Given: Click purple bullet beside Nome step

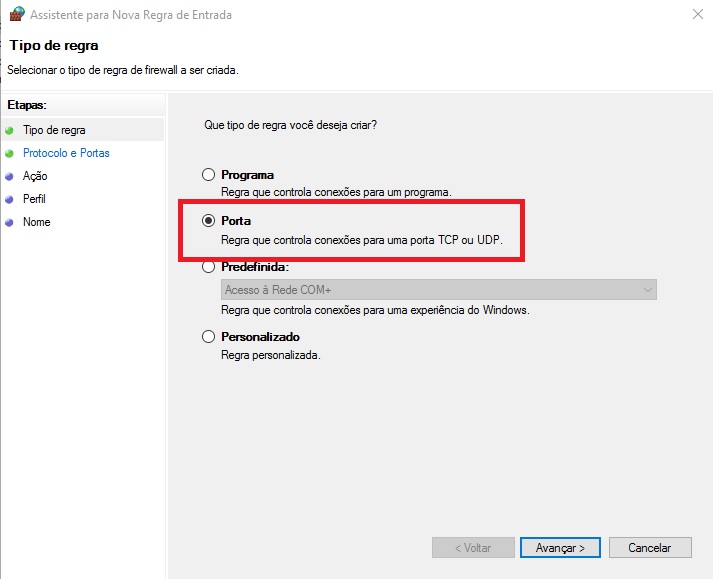Looking at the screenshot, I should (9, 222).
